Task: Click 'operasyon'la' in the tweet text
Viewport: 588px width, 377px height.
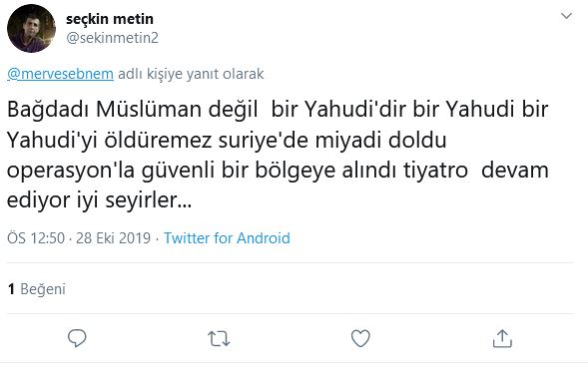Action: click(x=71, y=171)
